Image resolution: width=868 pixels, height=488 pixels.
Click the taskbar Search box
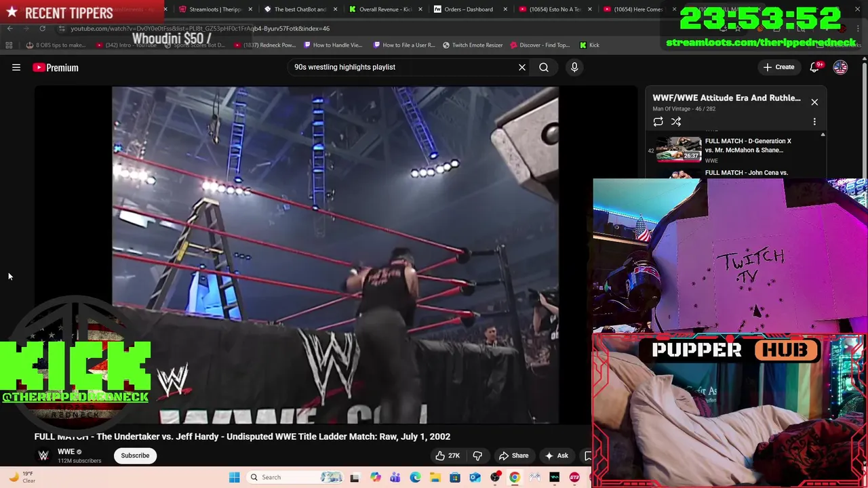click(296, 477)
